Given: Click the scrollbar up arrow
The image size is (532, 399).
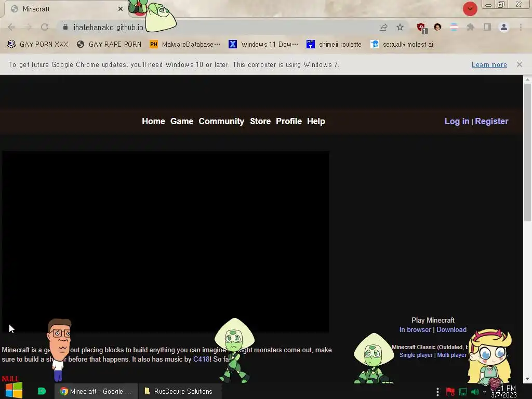Looking at the screenshot, I should pos(527,79).
